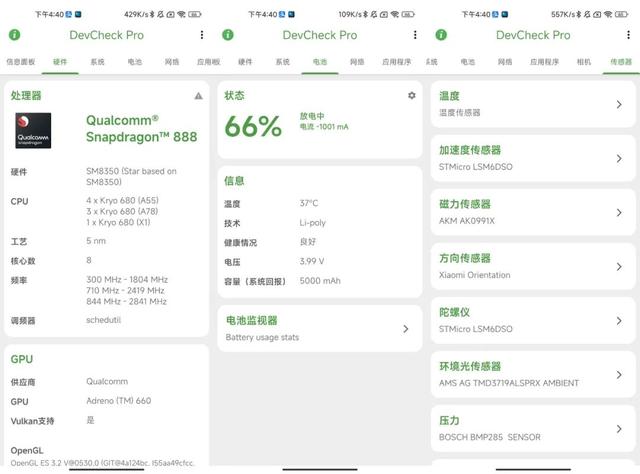Tap the Qualcomm Snapdragon 888 processor name
Image resolution: width=640 pixels, height=474 pixels.
point(142,129)
